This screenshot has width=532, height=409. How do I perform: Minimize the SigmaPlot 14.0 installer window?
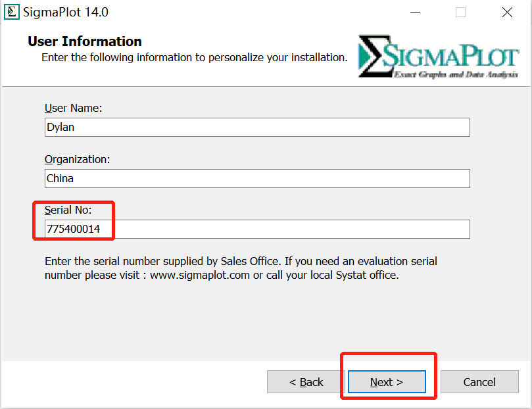pyautogui.click(x=416, y=12)
